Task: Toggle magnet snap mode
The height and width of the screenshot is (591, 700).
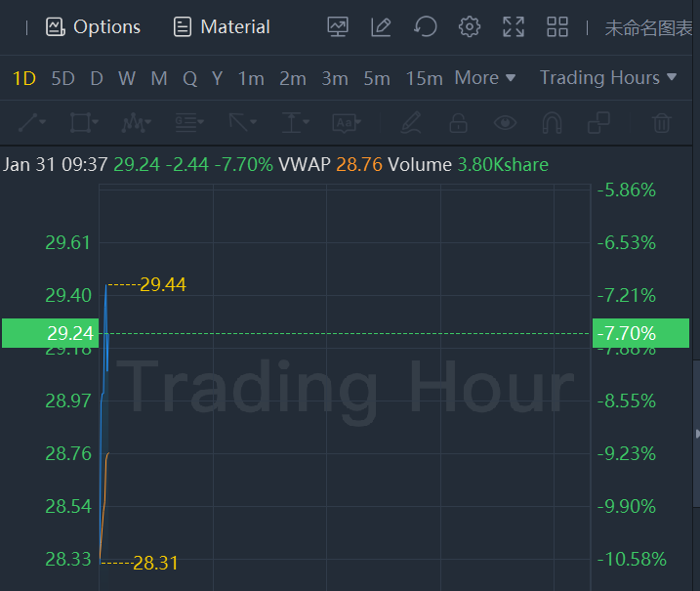Action: point(552,123)
